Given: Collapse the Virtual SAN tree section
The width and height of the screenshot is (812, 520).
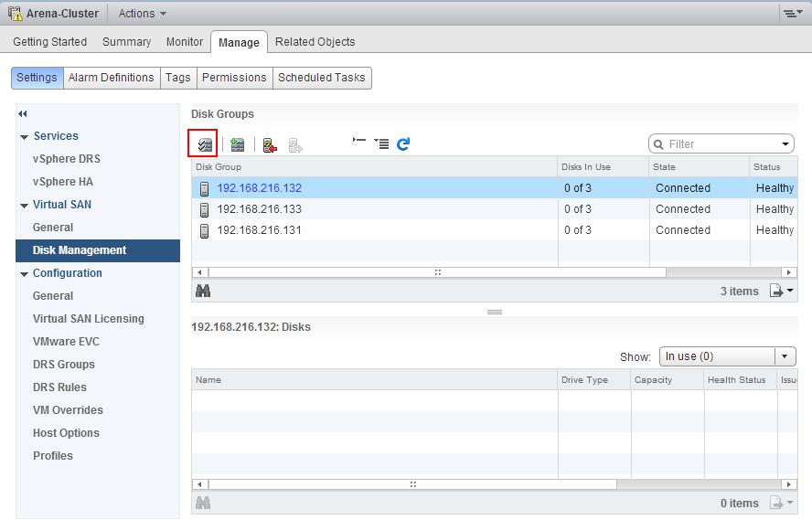Looking at the screenshot, I should [24, 206].
